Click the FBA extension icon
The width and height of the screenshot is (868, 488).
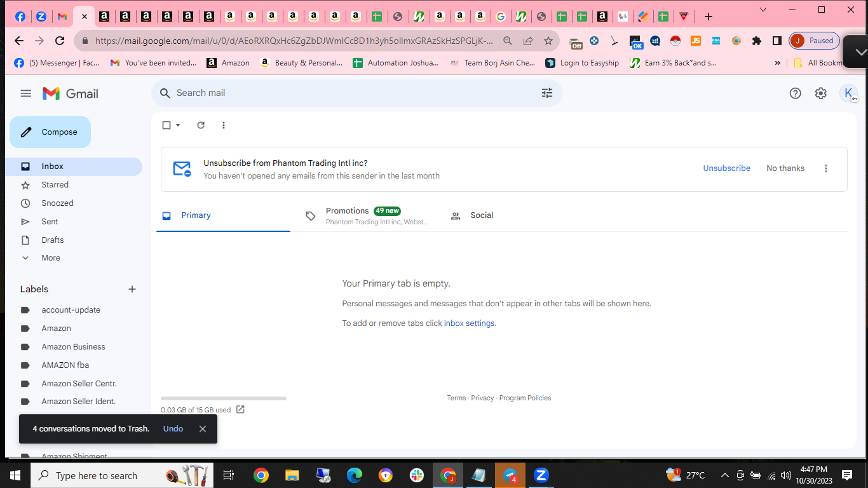click(x=716, y=41)
